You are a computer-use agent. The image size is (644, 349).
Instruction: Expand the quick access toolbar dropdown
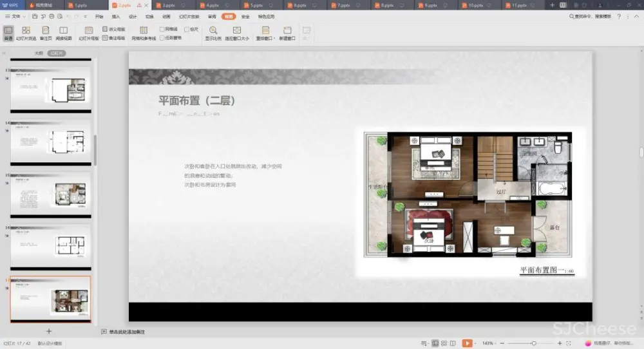pyautogui.click(x=86, y=17)
